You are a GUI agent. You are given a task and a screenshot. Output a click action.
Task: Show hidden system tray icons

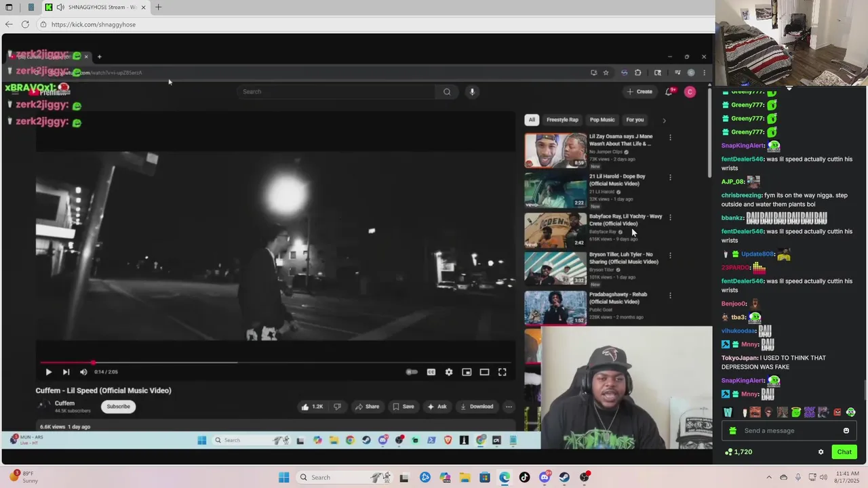point(769,477)
